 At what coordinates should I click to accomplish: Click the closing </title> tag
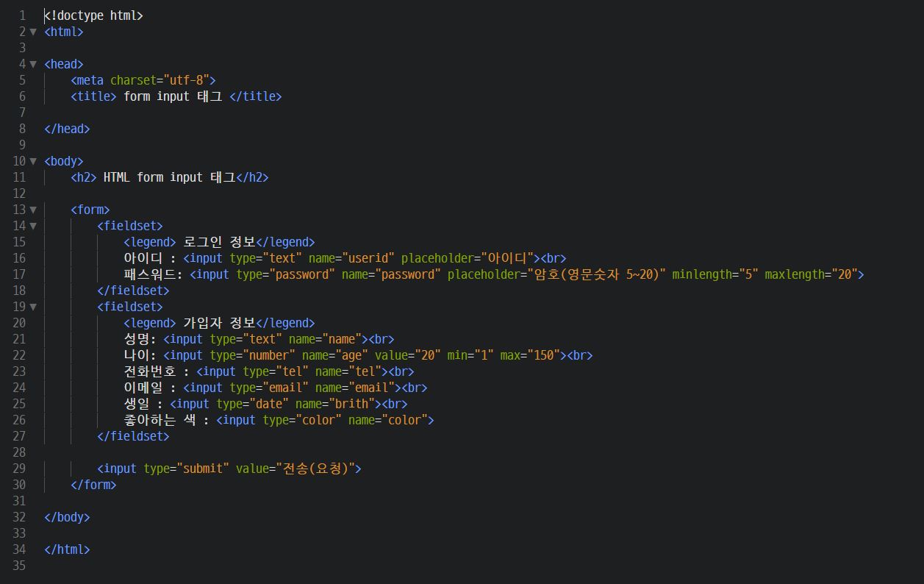tap(256, 96)
